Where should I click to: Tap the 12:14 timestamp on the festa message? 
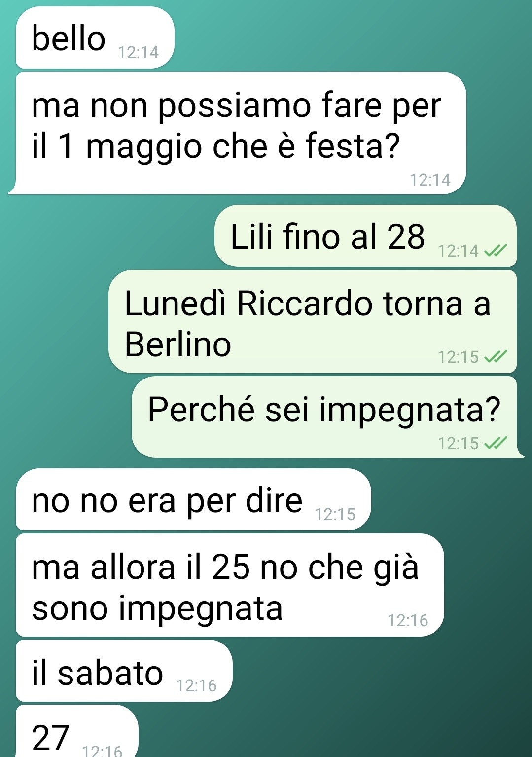pos(430,180)
